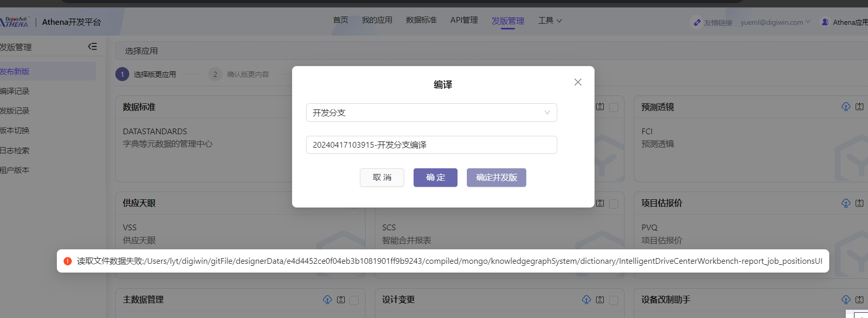
Task: Click export icon on 主数据管理 card
Action: click(341, 299)
